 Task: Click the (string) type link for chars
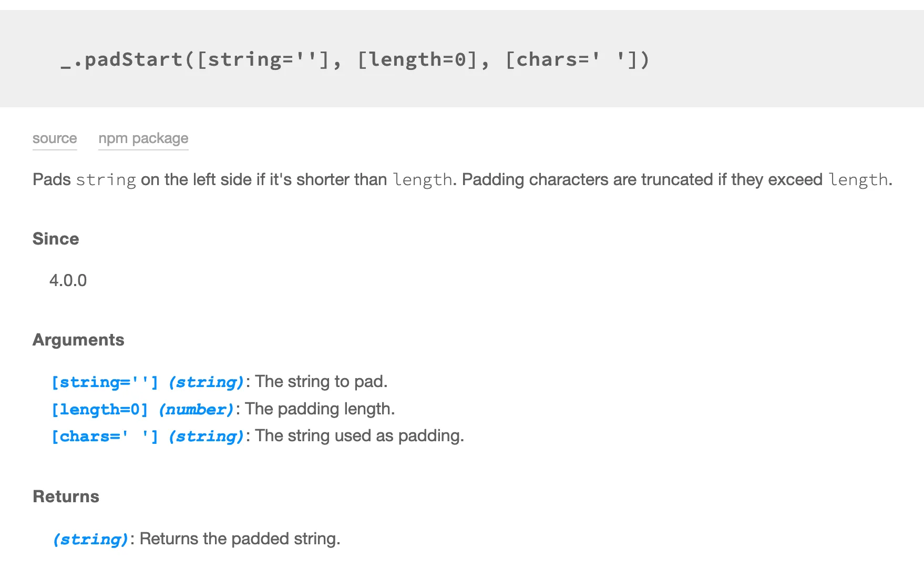click(206, 436)
